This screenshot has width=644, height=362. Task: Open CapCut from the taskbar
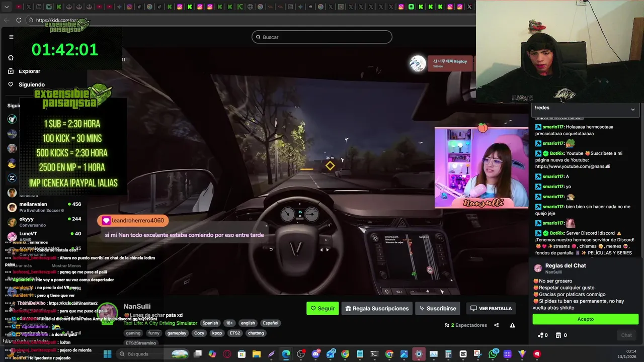[x=463, y=354]
